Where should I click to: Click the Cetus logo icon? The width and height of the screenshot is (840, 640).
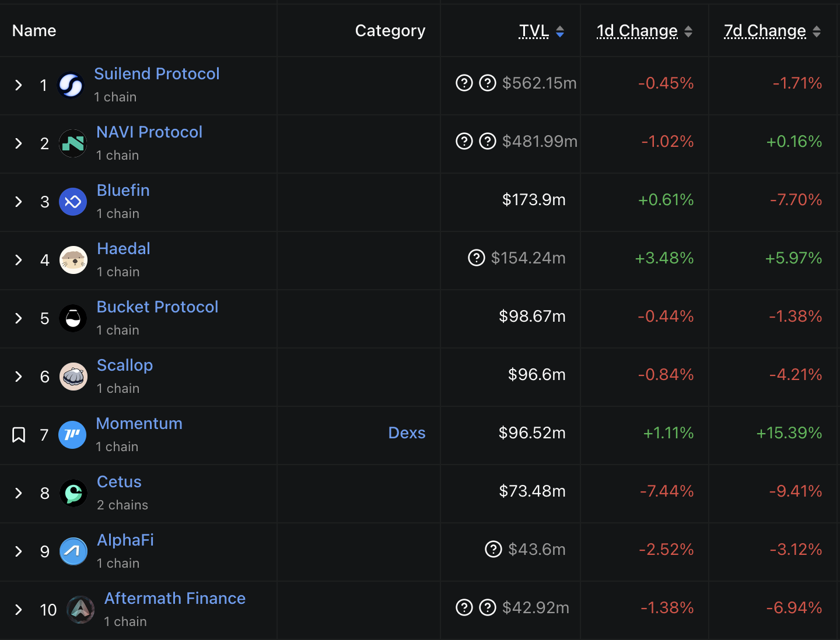(x=73, y=493)
